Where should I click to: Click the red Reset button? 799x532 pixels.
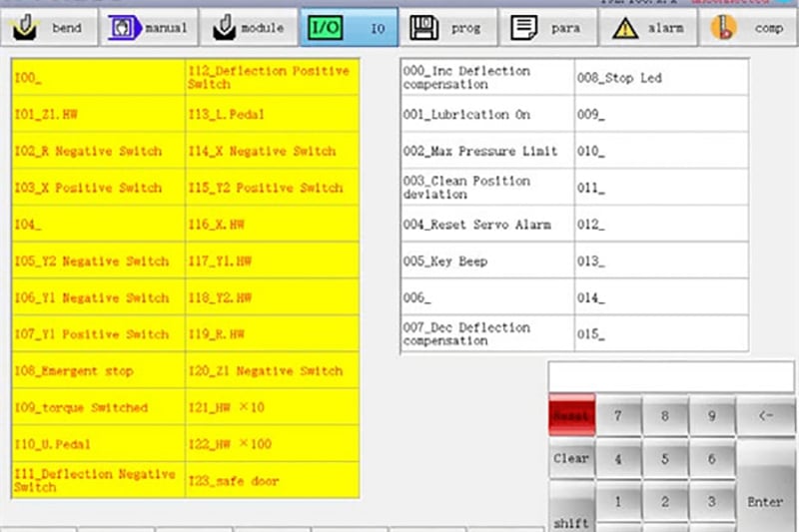point(571,415)
